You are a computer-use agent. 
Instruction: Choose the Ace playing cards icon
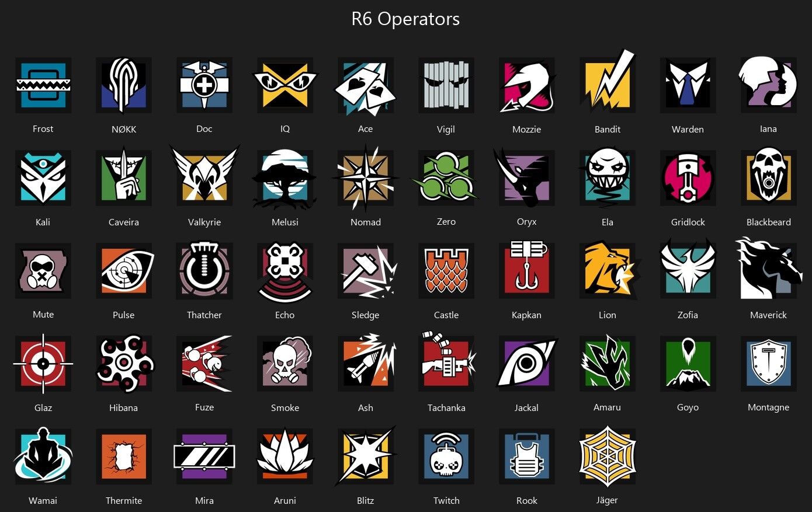pyautogui.click(x=366, y=85)
